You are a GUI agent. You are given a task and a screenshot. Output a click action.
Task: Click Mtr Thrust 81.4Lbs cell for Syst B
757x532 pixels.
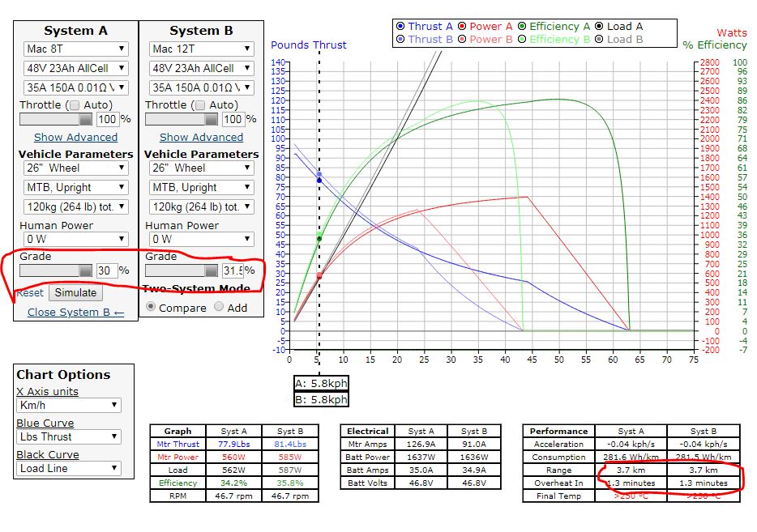[x=290, y=444]
